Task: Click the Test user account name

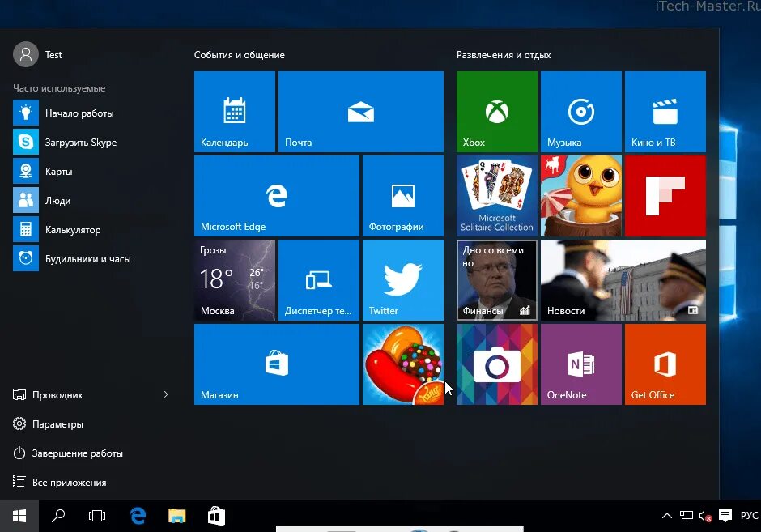Action: pyautogui.click(x=53, y=54)
